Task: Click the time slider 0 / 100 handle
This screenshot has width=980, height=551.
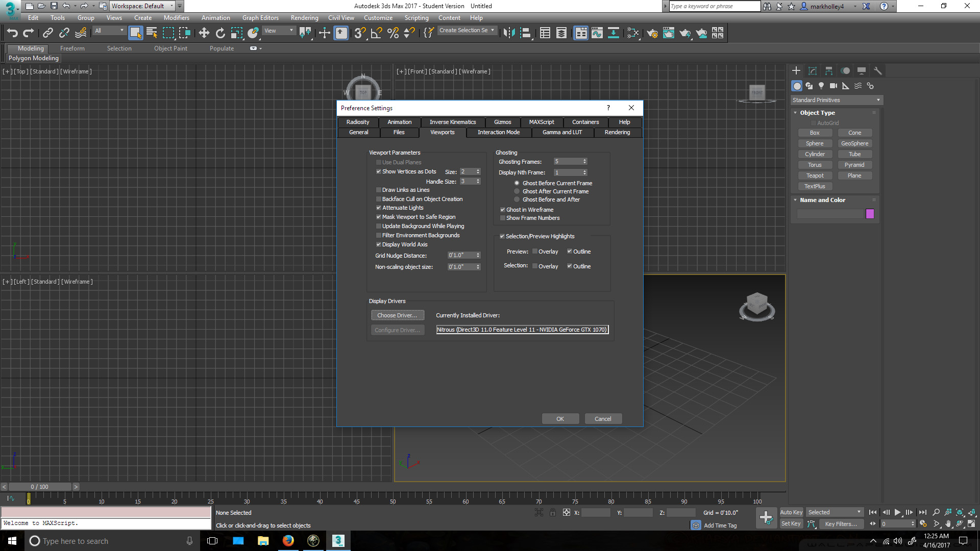Action: (40, 487)
